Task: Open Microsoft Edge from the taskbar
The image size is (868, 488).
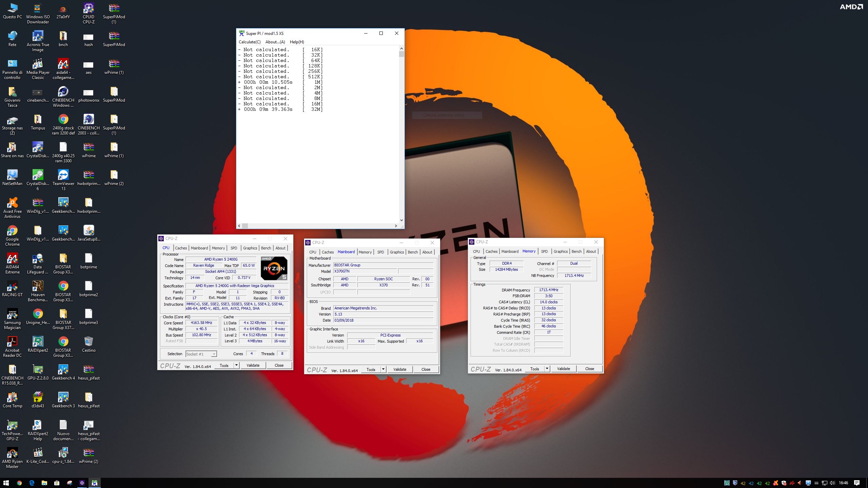Action: pyautogui.click(x=32, y=483)
